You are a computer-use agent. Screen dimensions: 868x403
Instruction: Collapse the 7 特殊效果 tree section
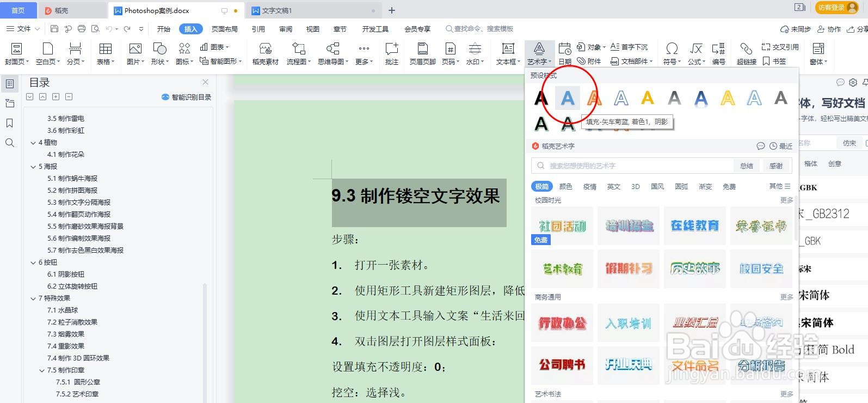(33, 298)
